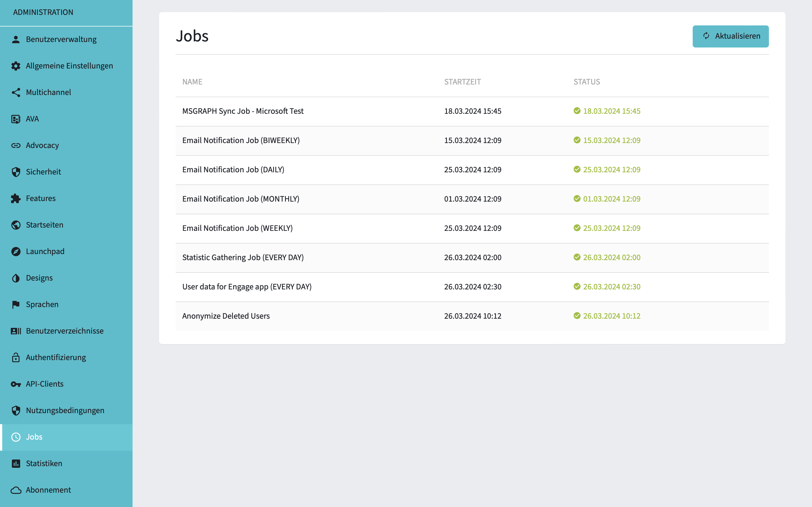The image size is (812, 507).
Task: Click the Jobs clock icon
Action: click(x=16, y=437)
